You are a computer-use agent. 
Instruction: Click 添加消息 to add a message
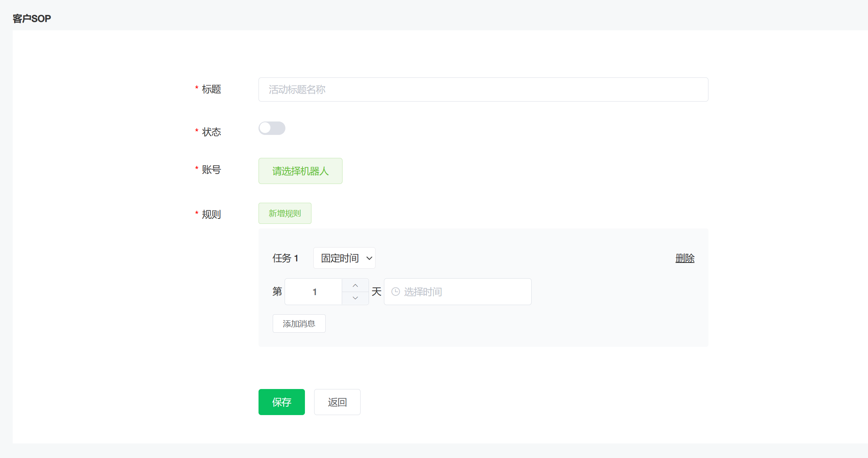[299, 323]
